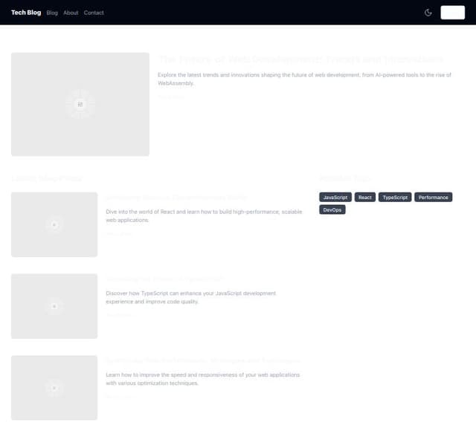Click read more under the TypeScript post
Screen dimensions: 476x448
click(x=118, y=315)
